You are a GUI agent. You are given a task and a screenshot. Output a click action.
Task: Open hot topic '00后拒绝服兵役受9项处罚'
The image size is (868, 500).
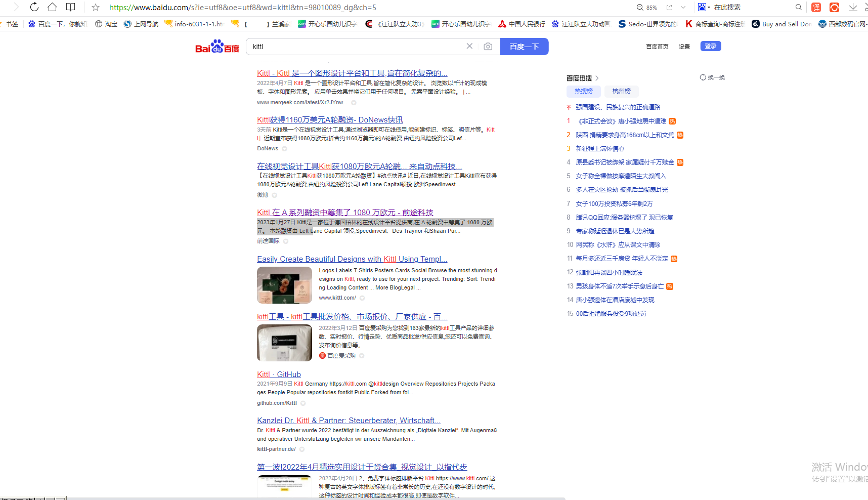(x=611, y=314)
